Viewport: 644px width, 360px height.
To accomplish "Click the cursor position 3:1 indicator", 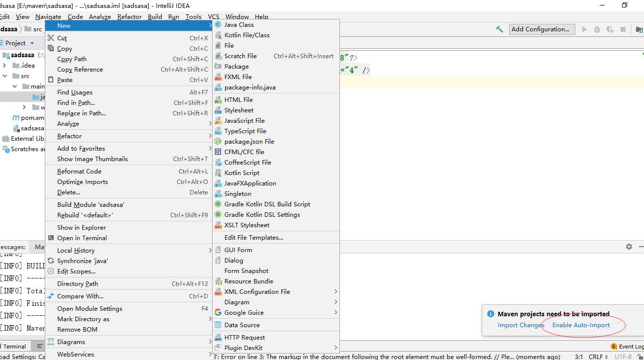I will (579, 357).
